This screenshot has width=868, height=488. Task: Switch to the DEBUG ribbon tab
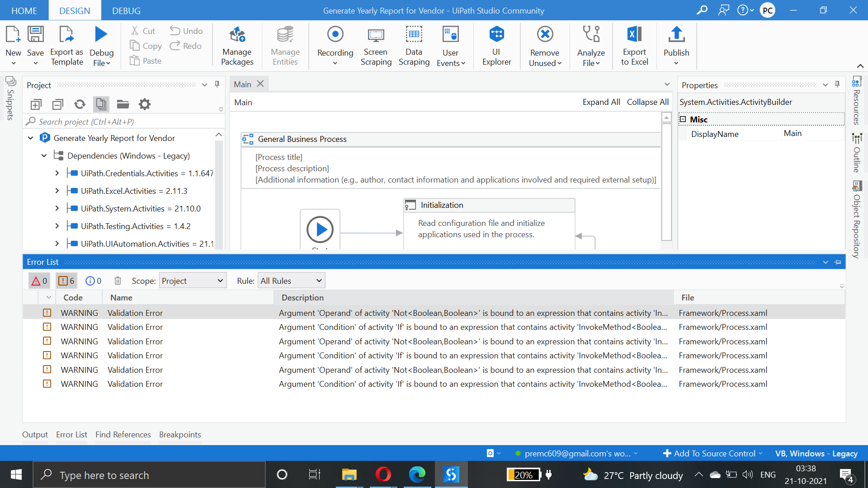(126, 10)
